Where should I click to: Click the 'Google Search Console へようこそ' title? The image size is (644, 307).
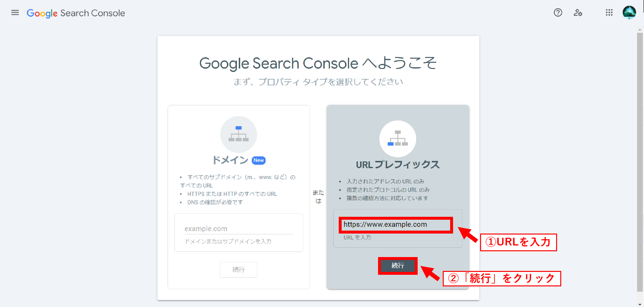(x=318, y=63)
